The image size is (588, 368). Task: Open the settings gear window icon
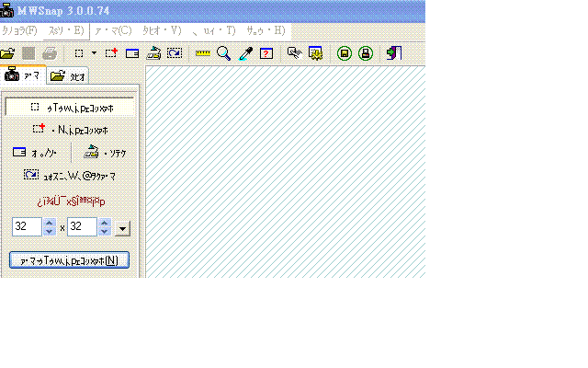point(315,53)
